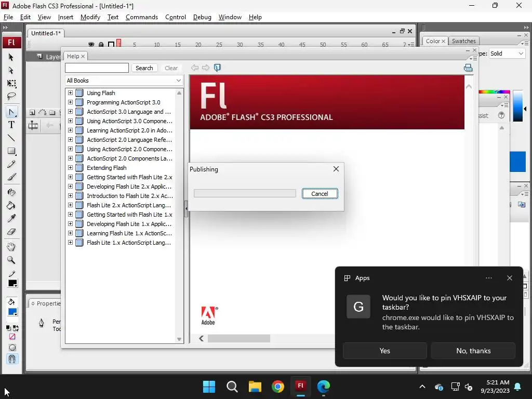Select the Eyedropper tool
The image size is (532, 399).
11,219
